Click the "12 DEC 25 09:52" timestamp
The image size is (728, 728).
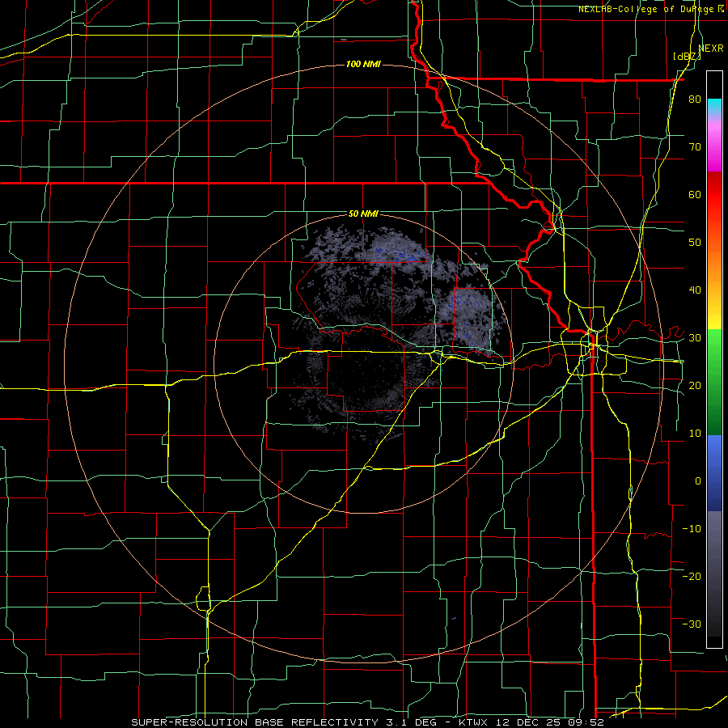coord(548,722)
